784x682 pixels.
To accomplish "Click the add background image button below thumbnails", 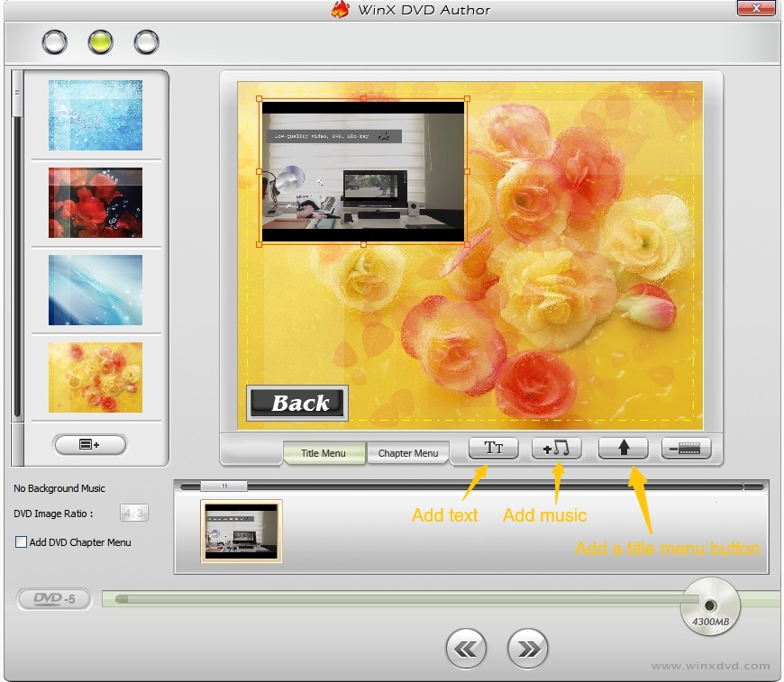I will coord(90,444).
